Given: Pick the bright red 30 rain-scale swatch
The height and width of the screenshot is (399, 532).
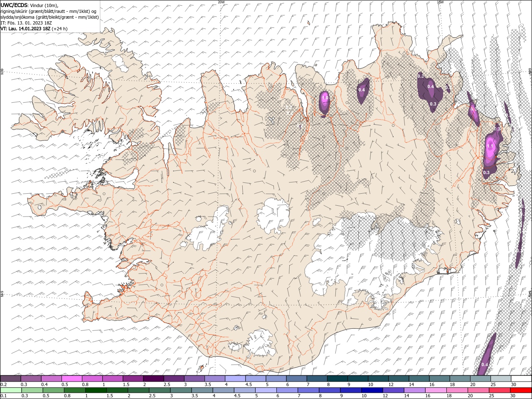Looking at the screenshot, I should [521, 390].
